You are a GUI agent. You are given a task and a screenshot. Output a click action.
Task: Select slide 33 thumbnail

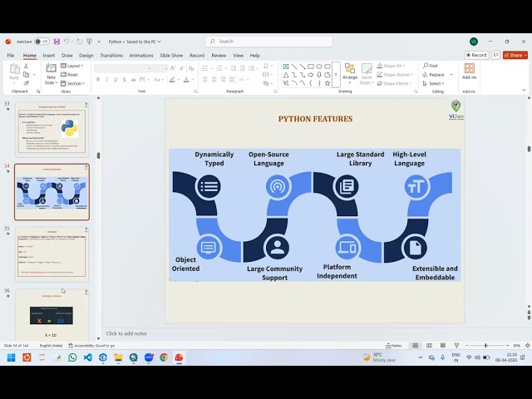tap(52, 130)
